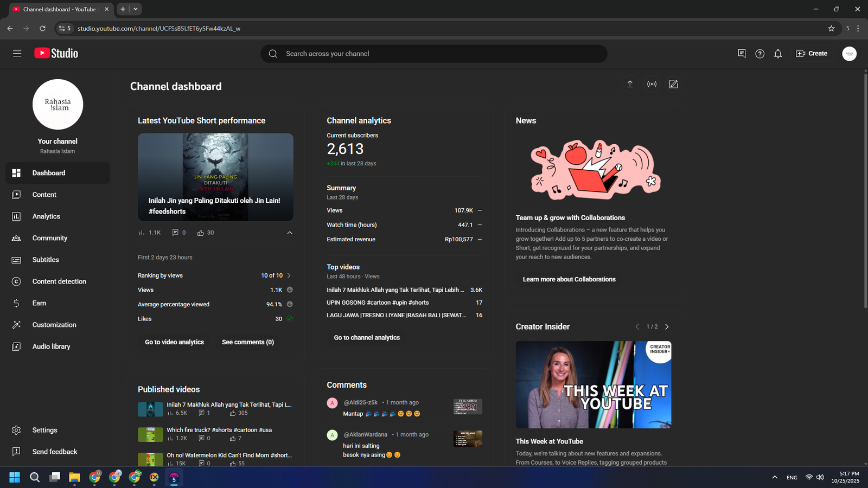Viewport: 868px width, 488px height.
Task: Click the search across your channel field
Action: (434, 54)
